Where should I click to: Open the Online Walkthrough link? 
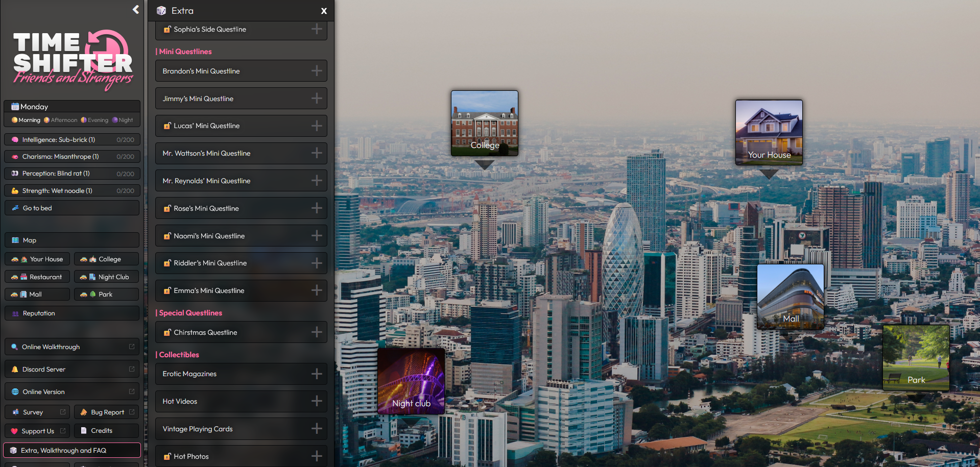(x=72, y=347)
